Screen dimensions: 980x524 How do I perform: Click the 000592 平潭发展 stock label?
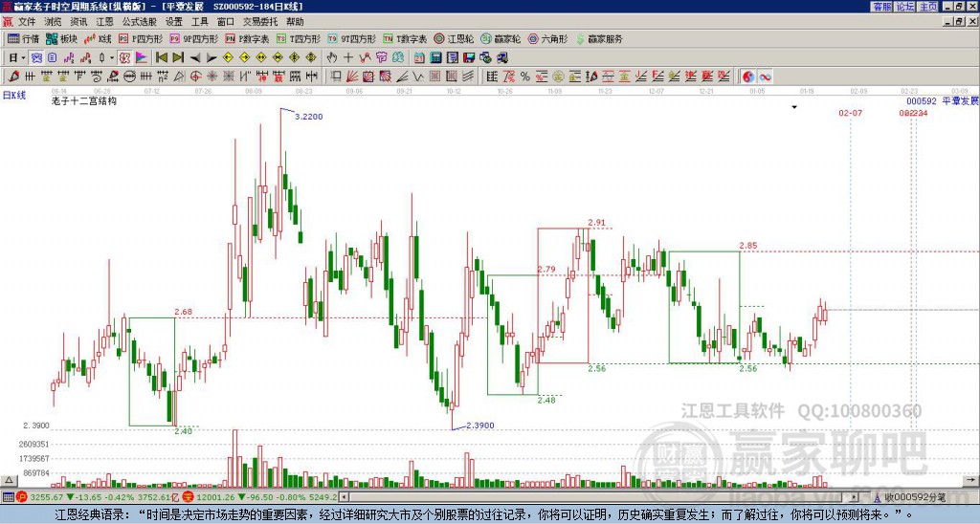[x=943, y=100]
